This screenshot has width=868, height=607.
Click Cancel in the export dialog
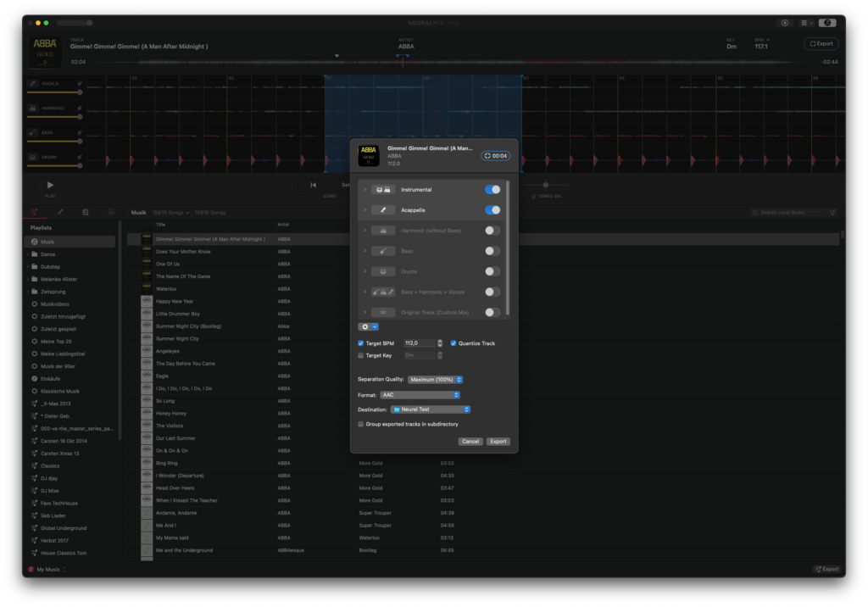tap(470, 441)
